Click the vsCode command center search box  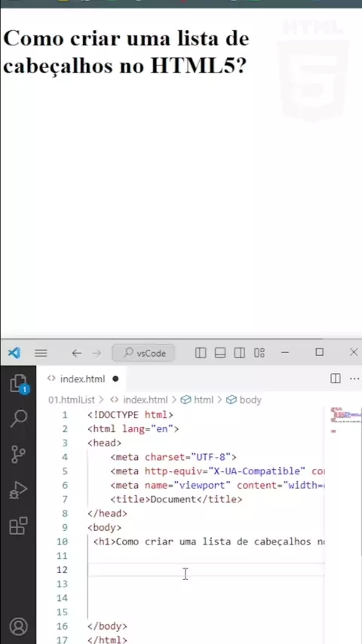[143, 353]
